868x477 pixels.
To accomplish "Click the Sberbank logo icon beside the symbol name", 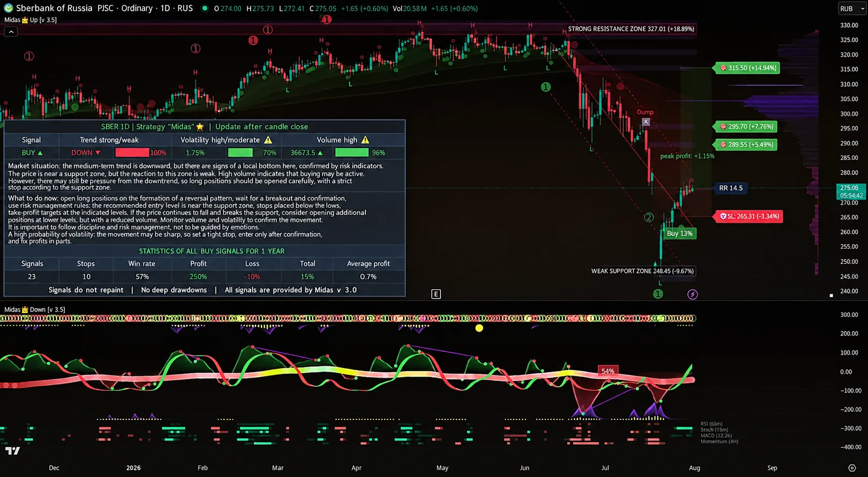I will pos(8,8).
